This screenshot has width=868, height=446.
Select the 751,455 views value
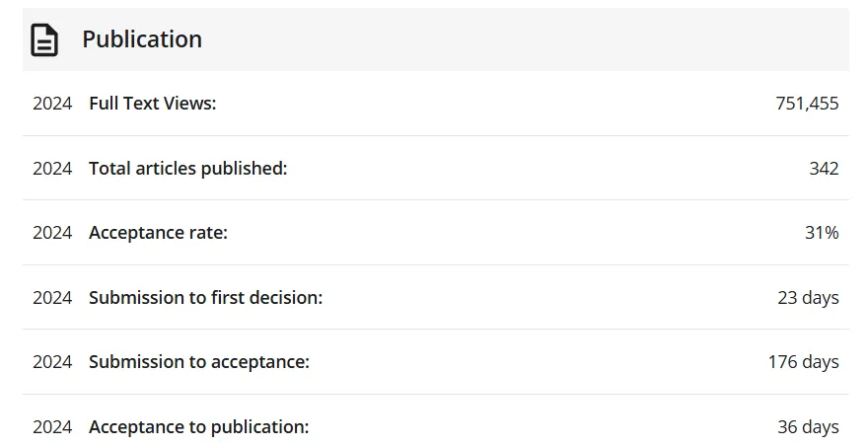coord(807,104)
